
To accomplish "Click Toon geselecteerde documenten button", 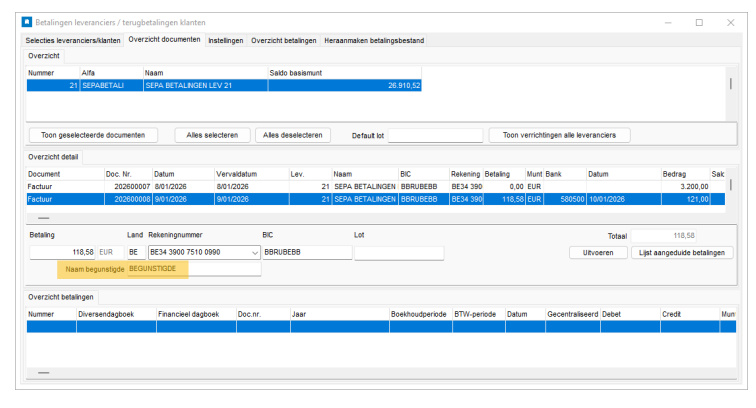I will [93, 136].
